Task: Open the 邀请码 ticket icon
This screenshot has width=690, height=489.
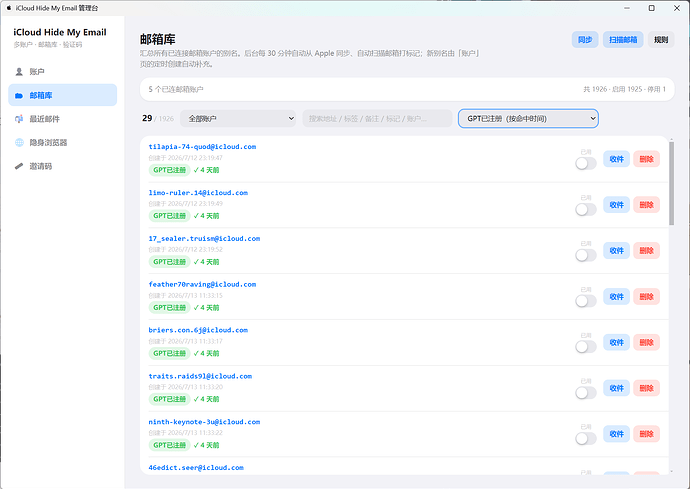Action: [x=19, y=166]
